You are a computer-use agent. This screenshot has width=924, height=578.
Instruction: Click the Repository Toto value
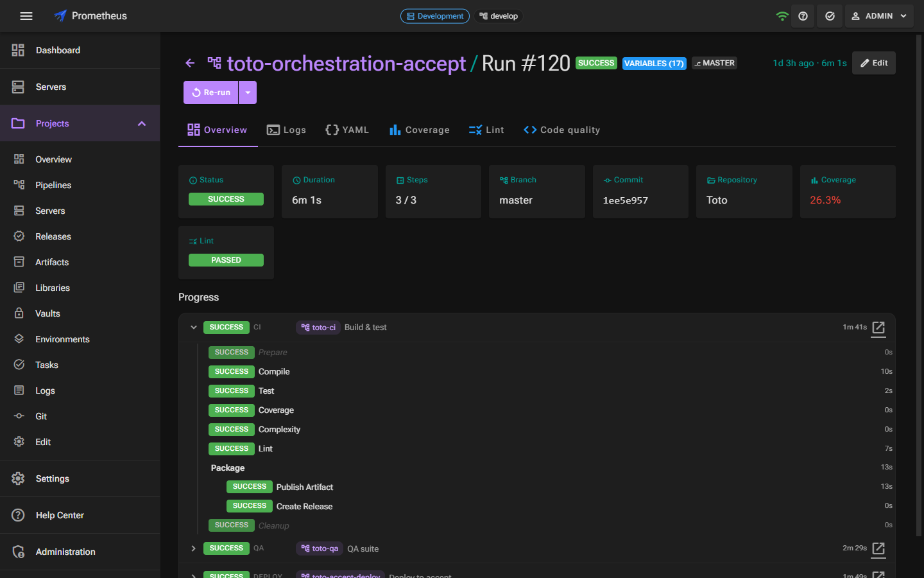tap(717, 200)
